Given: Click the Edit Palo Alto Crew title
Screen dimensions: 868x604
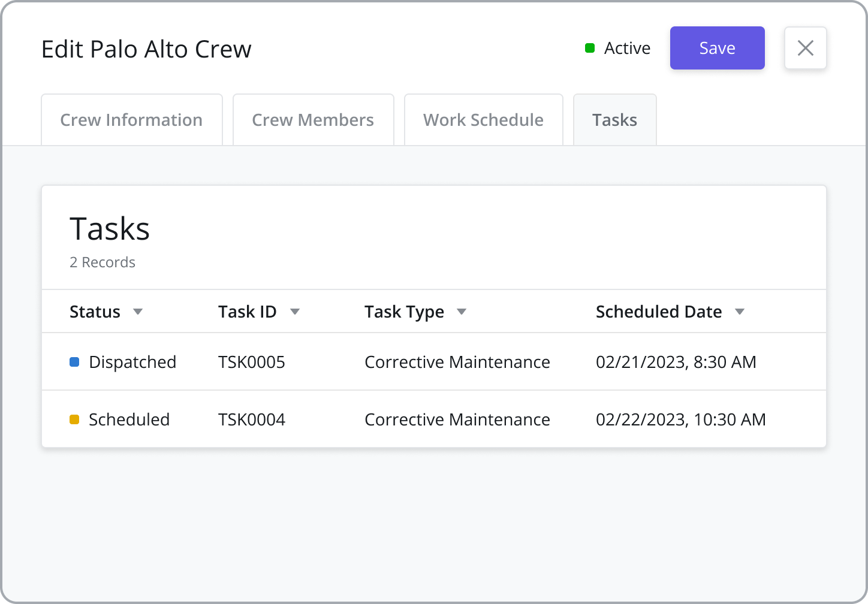Looking at the screenshot, I should (146, 49).
